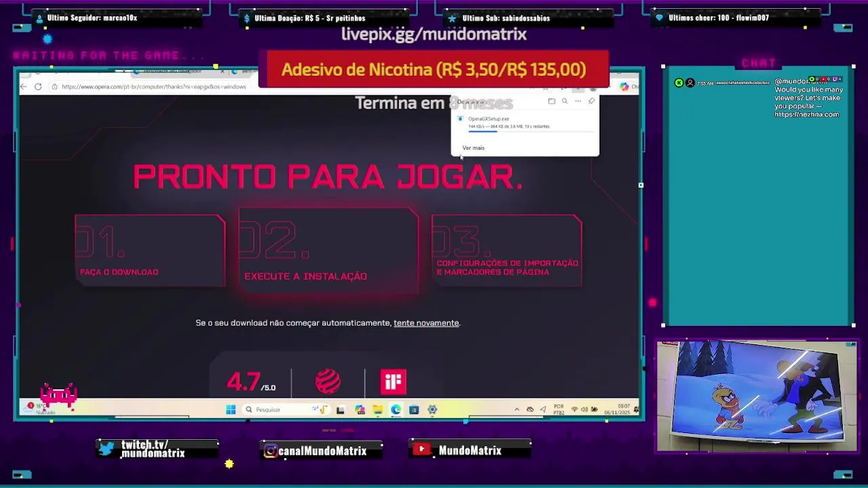Image resolution: width=868 pixels, height=488 pixels.
Task: Reload the Opera download page
Action: tap(38, 87)
